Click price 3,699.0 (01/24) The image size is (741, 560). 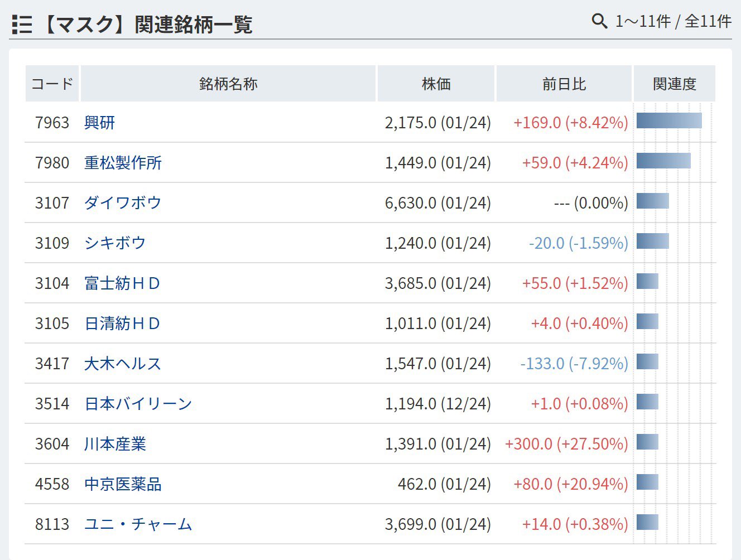click(438, 524)
